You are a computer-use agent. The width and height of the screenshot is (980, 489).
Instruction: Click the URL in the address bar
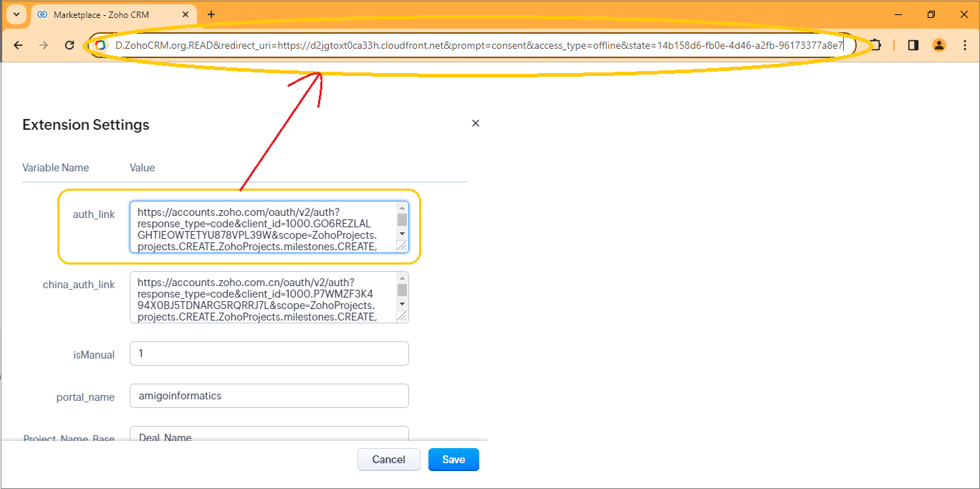pyautogui.click(x=479, y=45)
